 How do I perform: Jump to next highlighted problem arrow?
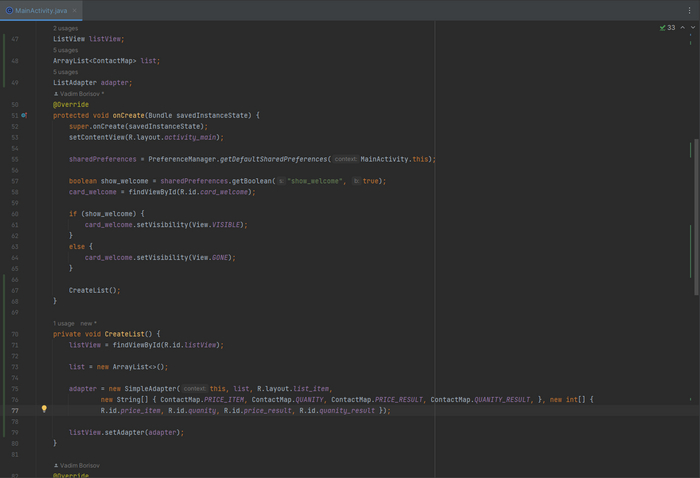692,28
